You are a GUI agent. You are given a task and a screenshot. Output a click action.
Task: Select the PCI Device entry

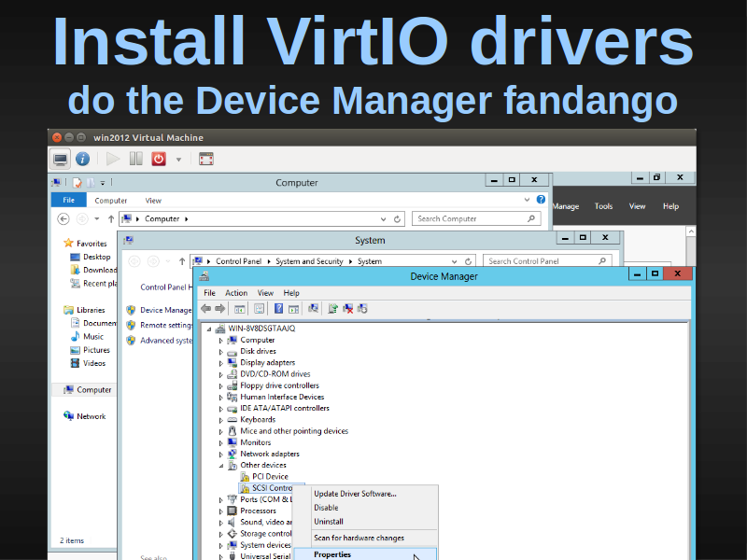point(270,476)
